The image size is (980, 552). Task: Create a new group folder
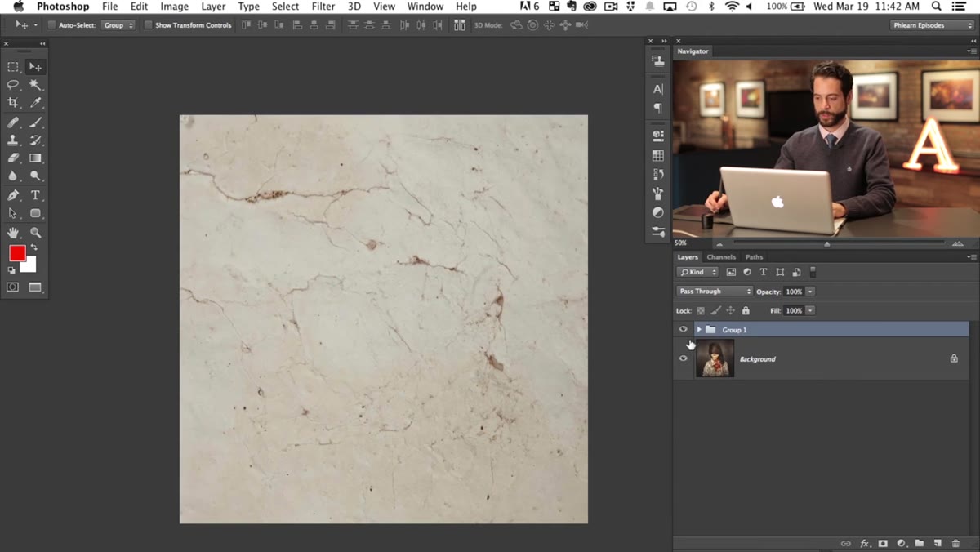(x=920, y=544)
